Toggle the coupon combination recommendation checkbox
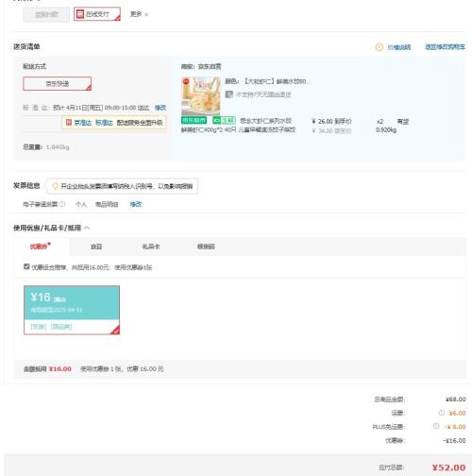 tap(26, 266)
